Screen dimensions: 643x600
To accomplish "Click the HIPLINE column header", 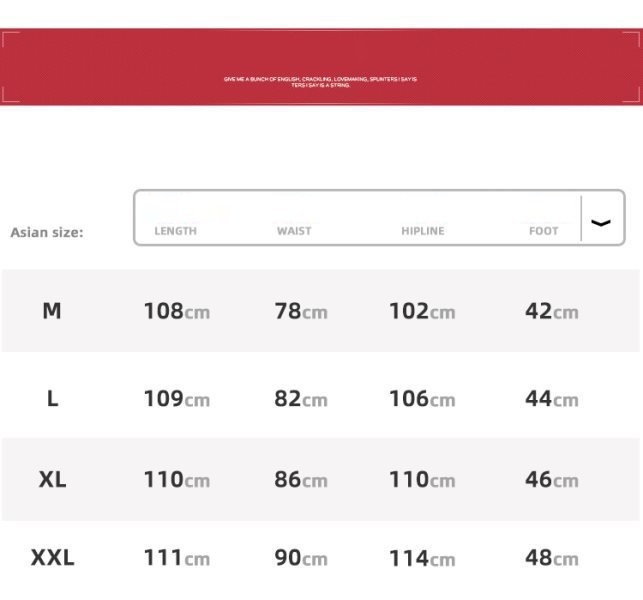I will [422, 231].
